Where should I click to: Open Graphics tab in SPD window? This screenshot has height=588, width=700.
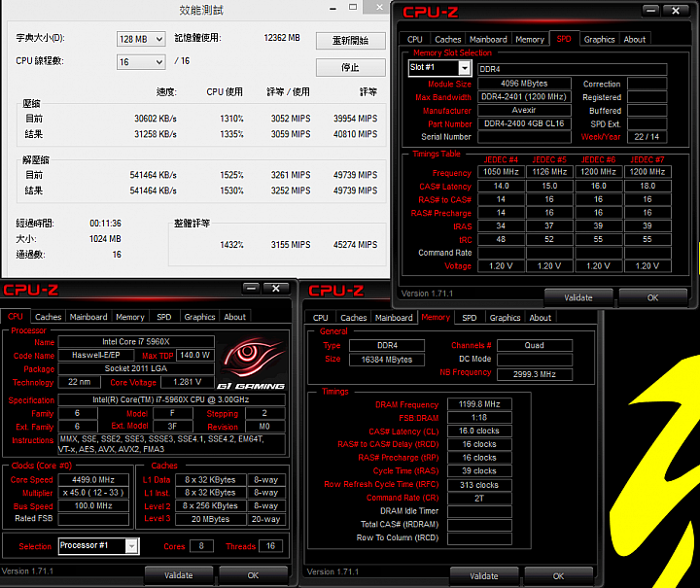coord(599,39)
